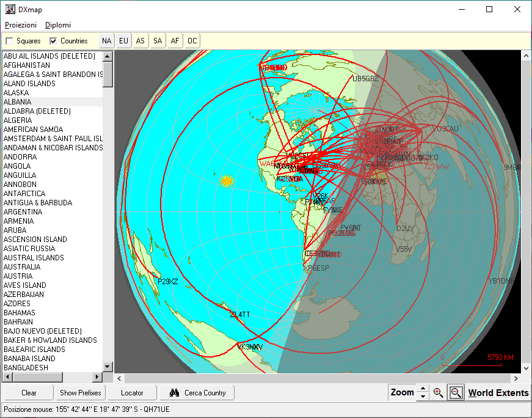Select ANTARCTICA in the country list

pyautogui.click(x=53, y=194)
